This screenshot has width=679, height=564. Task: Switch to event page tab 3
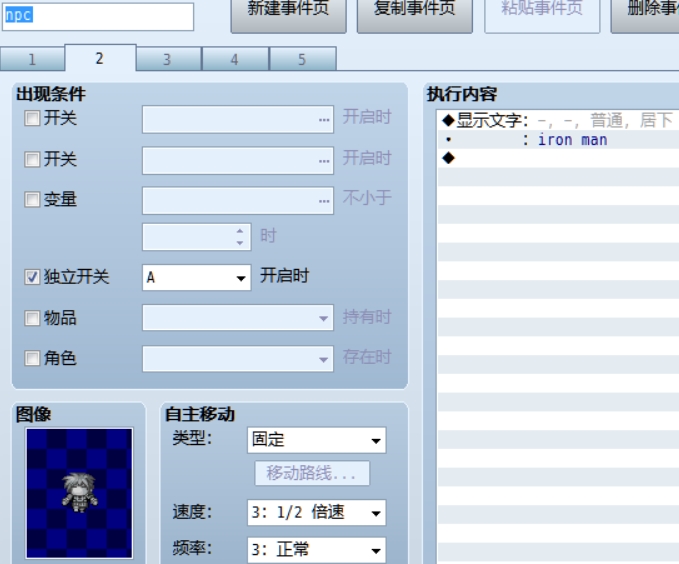(x=168, y=59)
